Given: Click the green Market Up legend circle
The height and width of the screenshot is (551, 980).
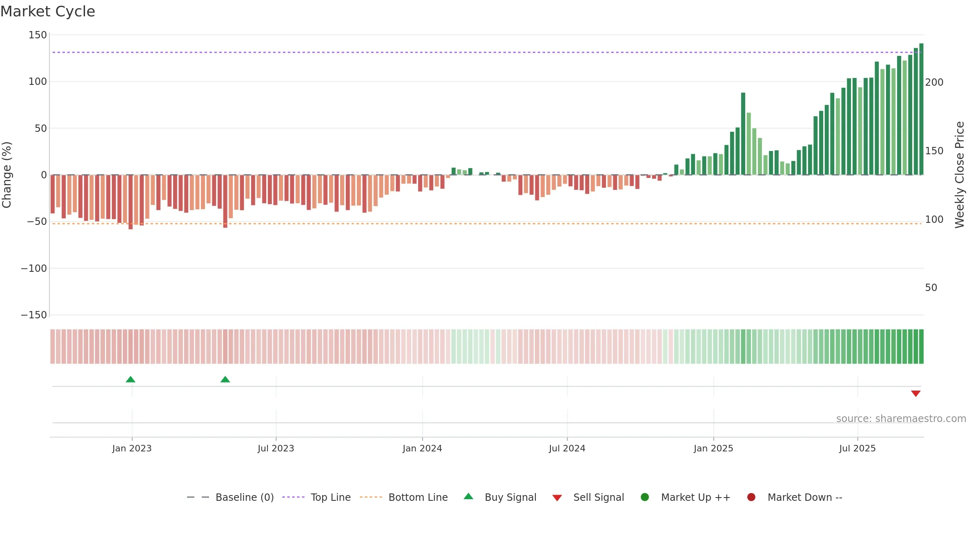Looking at the screenshot, I should click(x=645, y=497).
